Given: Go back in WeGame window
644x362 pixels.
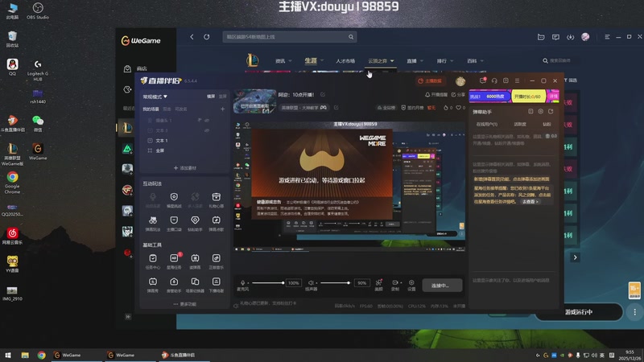Looking at the screenshot, I should [x=192, y=37].
